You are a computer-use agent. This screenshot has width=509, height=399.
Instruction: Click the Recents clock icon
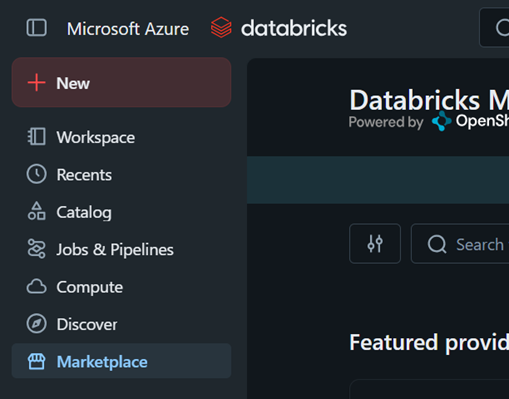36,174
